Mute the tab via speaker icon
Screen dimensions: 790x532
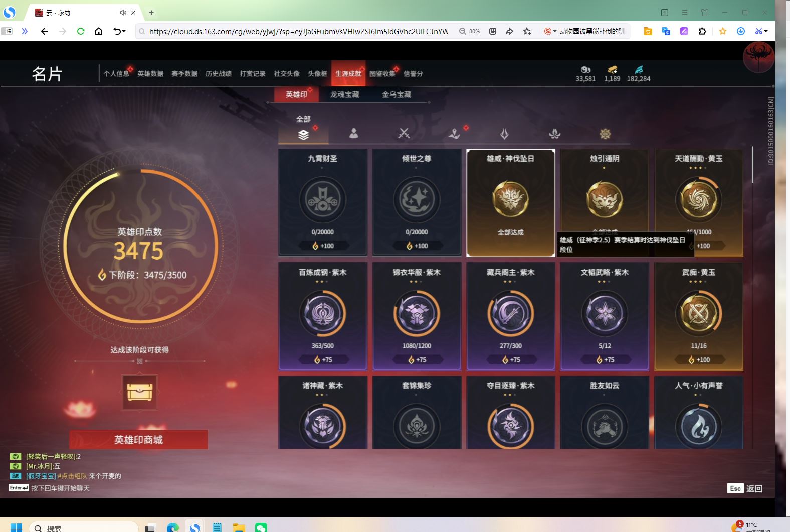pos(123,13)
